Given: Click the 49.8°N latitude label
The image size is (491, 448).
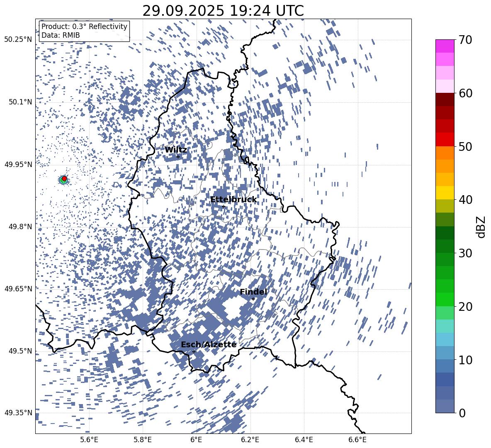Looking at the screenshot, I should tap(20, 226).
